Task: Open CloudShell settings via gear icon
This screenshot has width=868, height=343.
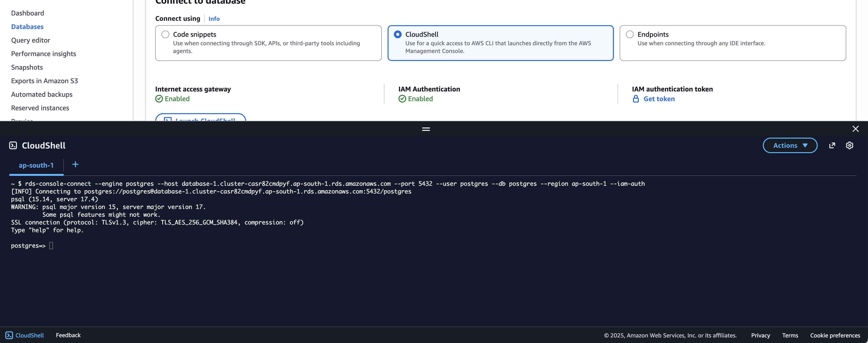Action: [x=849, y=145]
